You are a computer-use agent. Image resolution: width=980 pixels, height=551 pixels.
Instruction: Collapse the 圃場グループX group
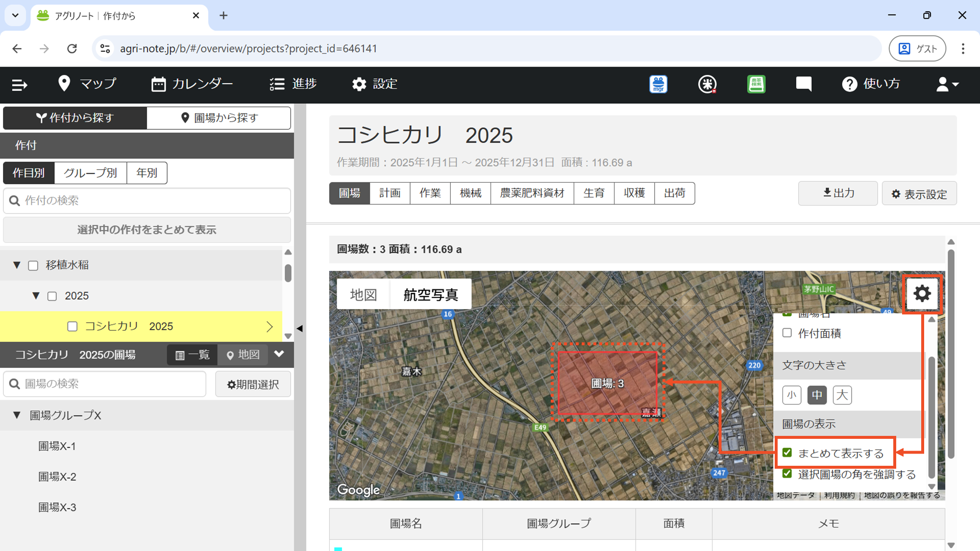pyautogui.click(x=17, y=415)
